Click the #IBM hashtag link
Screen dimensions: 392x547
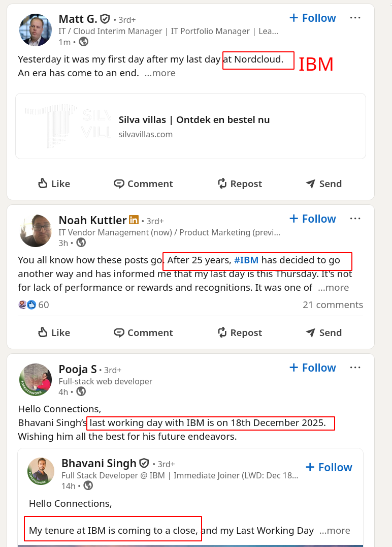coord(246,260)
